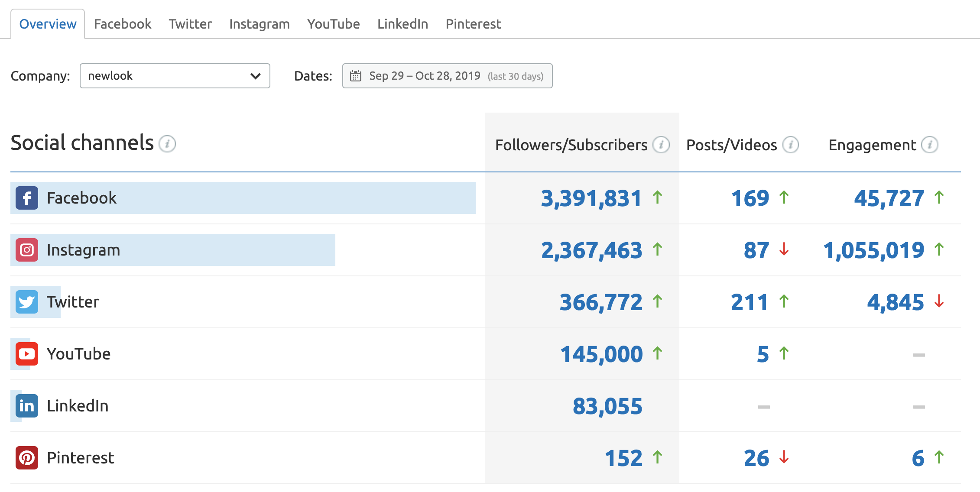980x492 pixels.
Task: Click the YouTube play icon in table
Action: click(27, 354)
